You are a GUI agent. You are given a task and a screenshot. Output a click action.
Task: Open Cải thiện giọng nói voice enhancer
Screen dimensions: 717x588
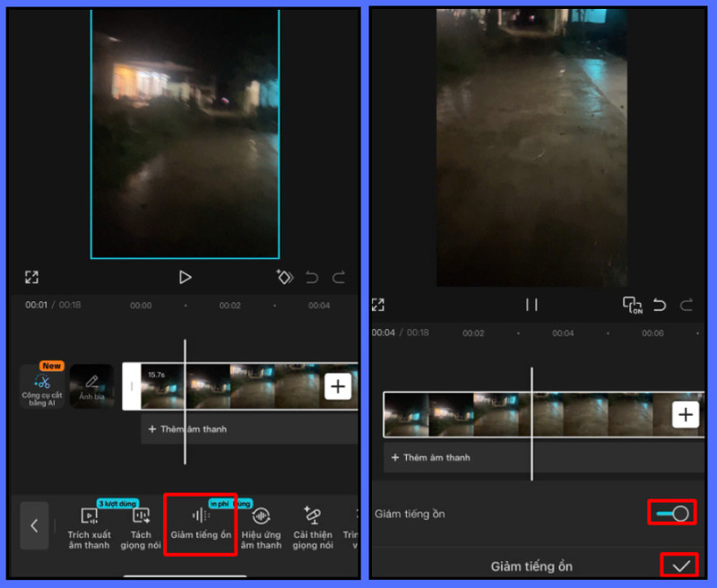point(313,525)
